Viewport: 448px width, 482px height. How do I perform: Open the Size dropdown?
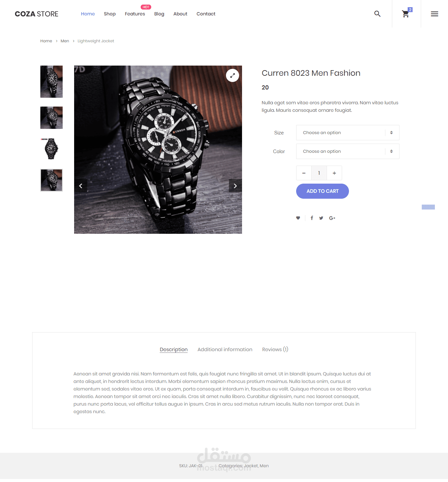[x=348, y=133]
